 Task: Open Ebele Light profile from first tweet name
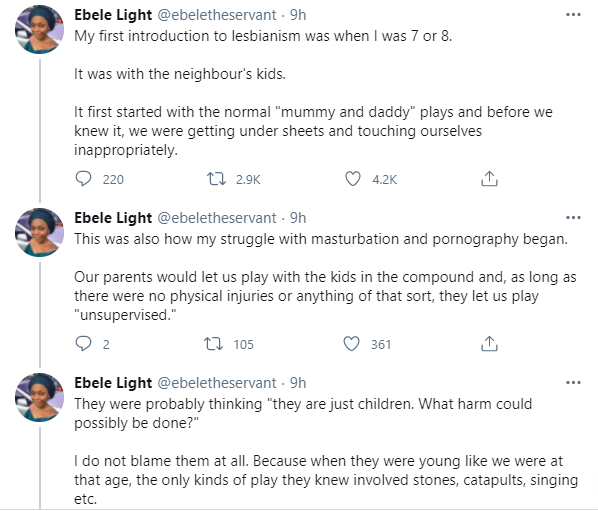point(113,15)
